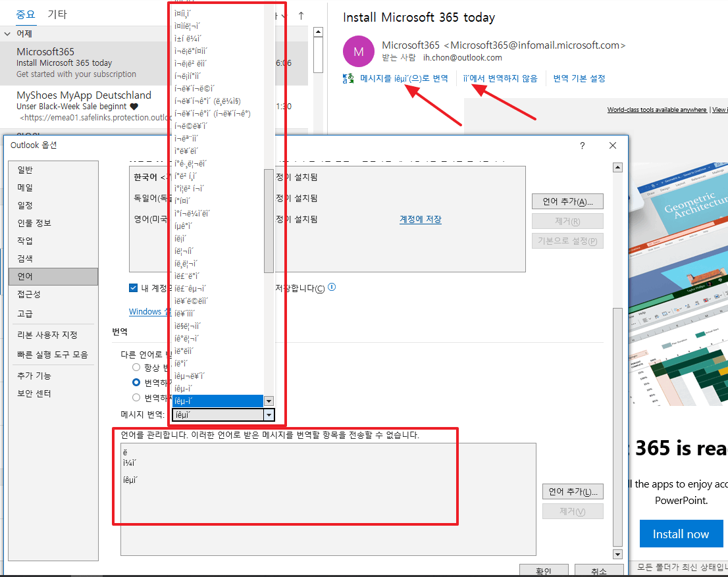This screenshot has width=728, height=577.
Task: Click the 언어 추가(A)... button
Action: pos(567,201)
